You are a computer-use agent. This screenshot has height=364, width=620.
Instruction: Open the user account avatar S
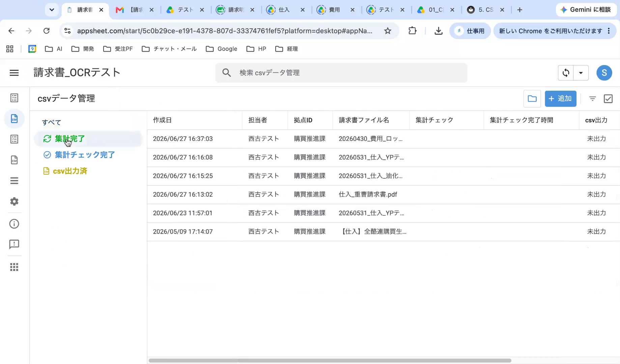click(604, 73)
